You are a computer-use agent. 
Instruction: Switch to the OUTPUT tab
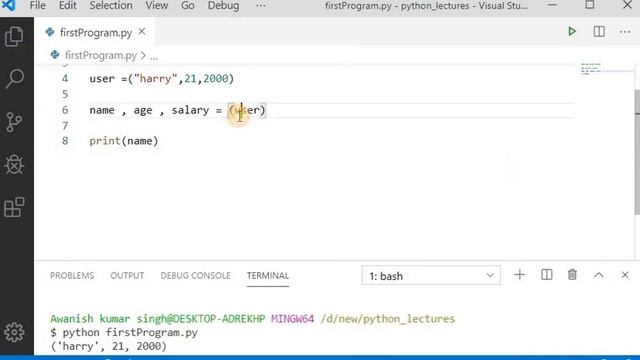coord(127,276)
